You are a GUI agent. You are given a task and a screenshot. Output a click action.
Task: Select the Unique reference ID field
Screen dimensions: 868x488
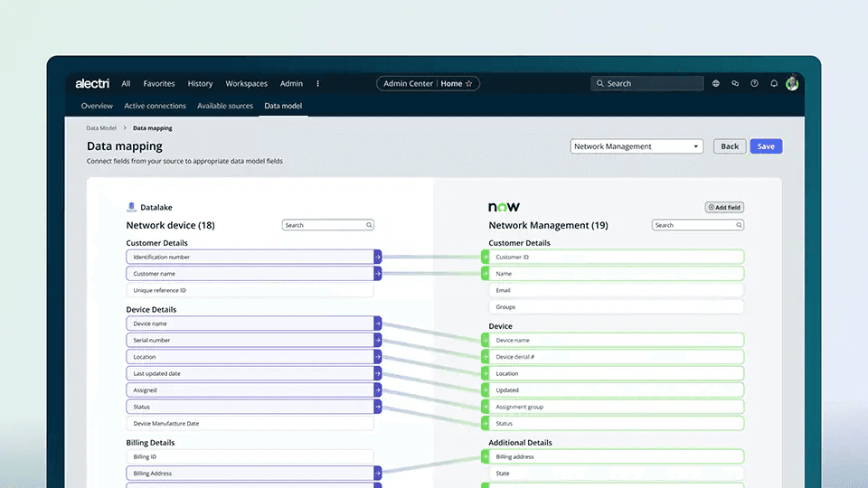click(x=250, y=290)
